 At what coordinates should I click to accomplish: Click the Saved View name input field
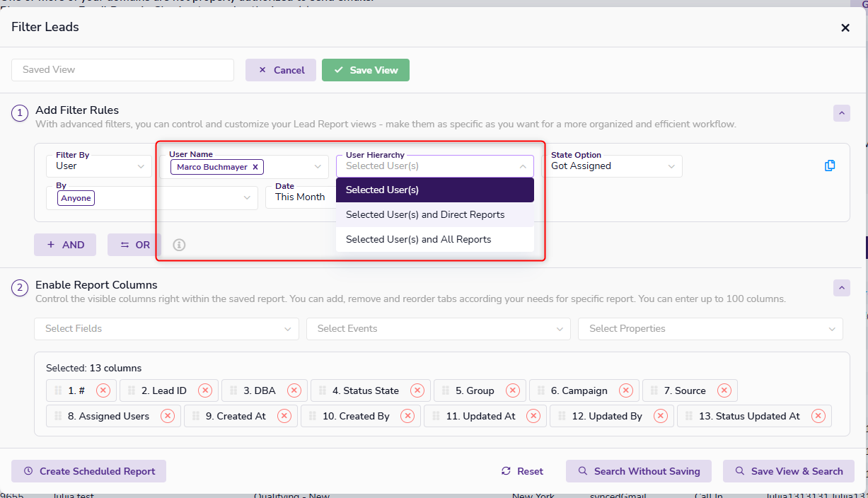tap(122, 70)
